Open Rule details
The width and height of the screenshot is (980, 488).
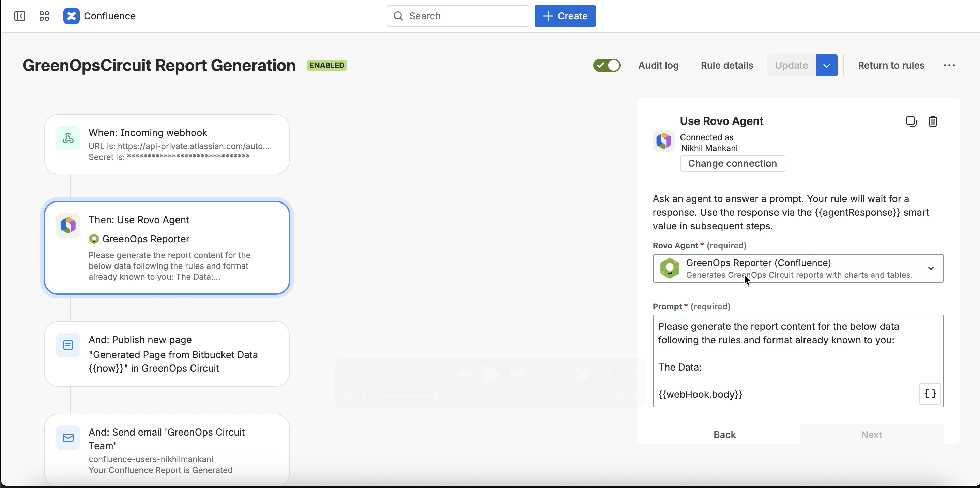pos(726,65)
